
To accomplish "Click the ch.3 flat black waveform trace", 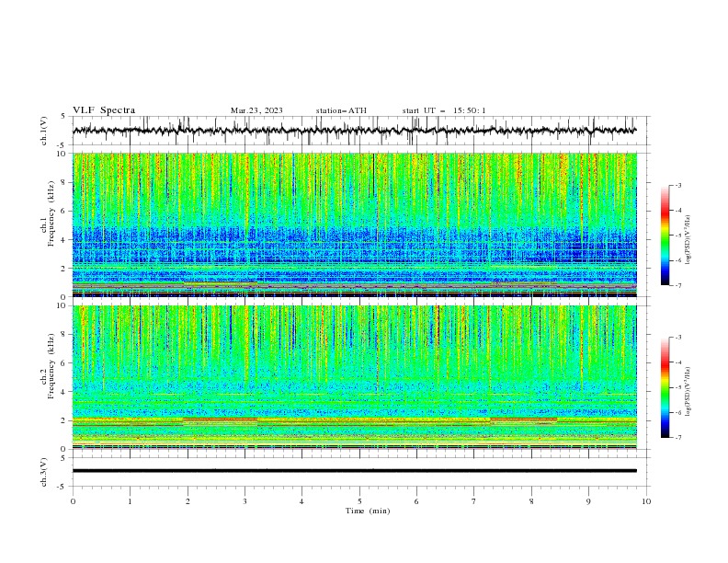I will [x=354, y=471].
